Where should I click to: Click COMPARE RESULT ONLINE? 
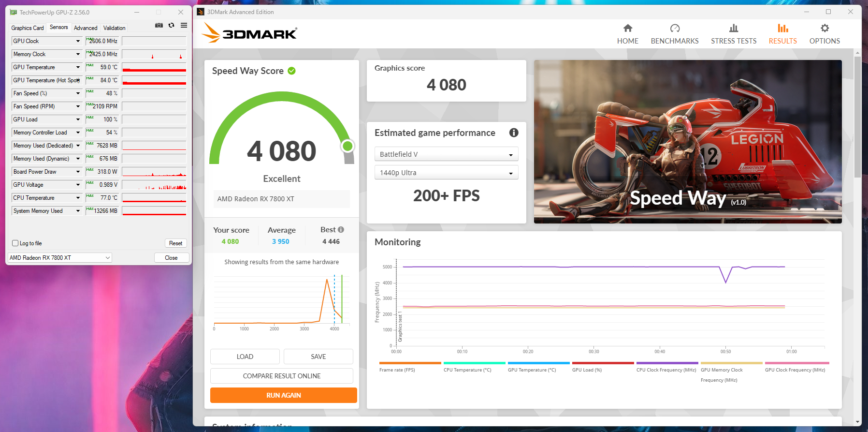point(282,376)
